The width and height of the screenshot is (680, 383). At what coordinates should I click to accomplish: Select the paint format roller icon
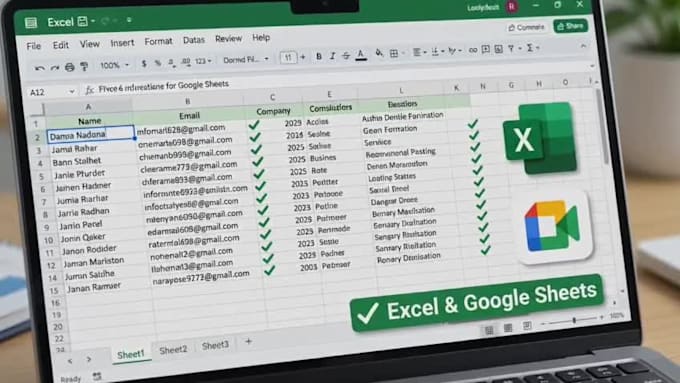(84, 66)
